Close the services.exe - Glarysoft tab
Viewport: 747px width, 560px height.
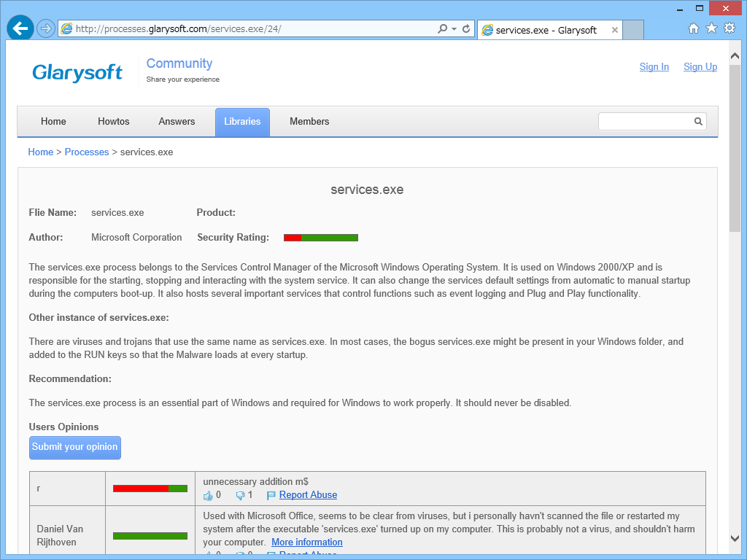(614, 30)
